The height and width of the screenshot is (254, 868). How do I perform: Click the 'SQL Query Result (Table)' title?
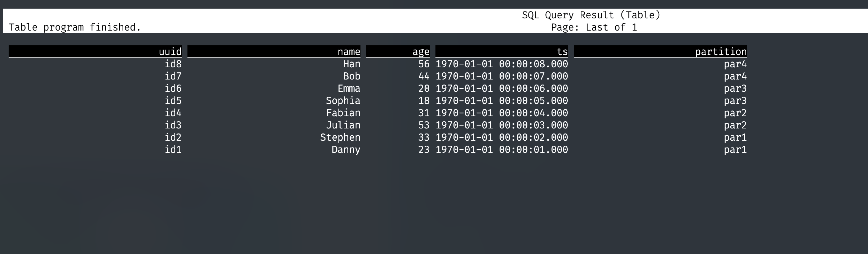click(x=591, y=15)
